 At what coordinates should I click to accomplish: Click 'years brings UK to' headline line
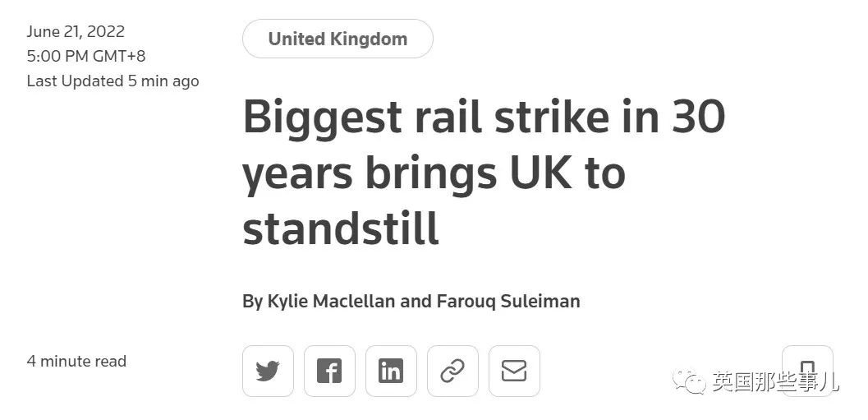pyautogui.click(x=434, y=175)
